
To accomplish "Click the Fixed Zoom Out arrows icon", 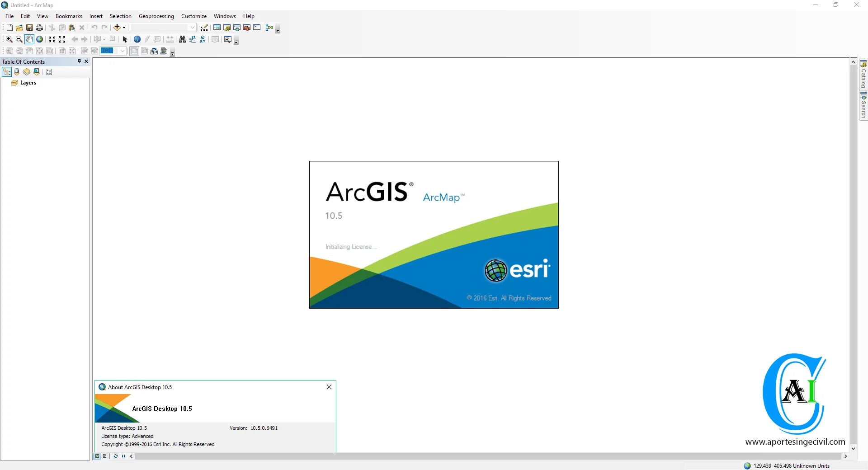I will (62, 39).
